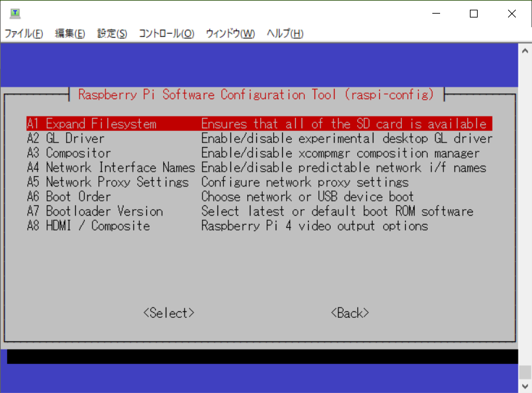Open the ウィンドウ(W) menu

click(230, 34)
